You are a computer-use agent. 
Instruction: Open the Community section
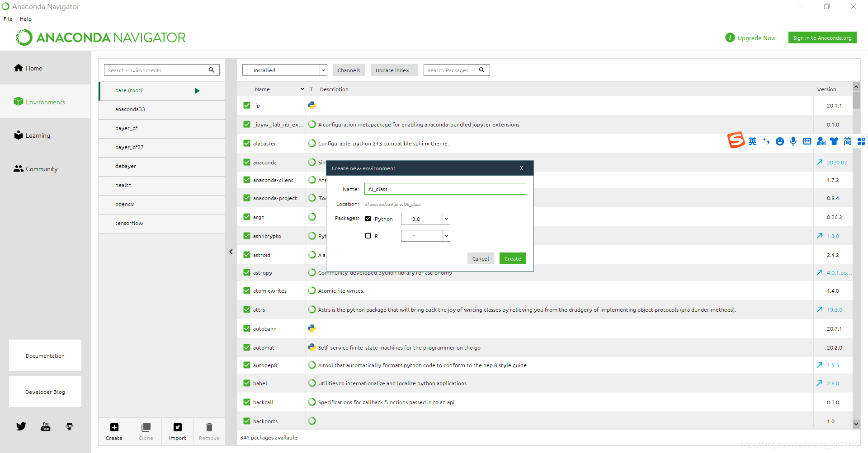[36, 169]
